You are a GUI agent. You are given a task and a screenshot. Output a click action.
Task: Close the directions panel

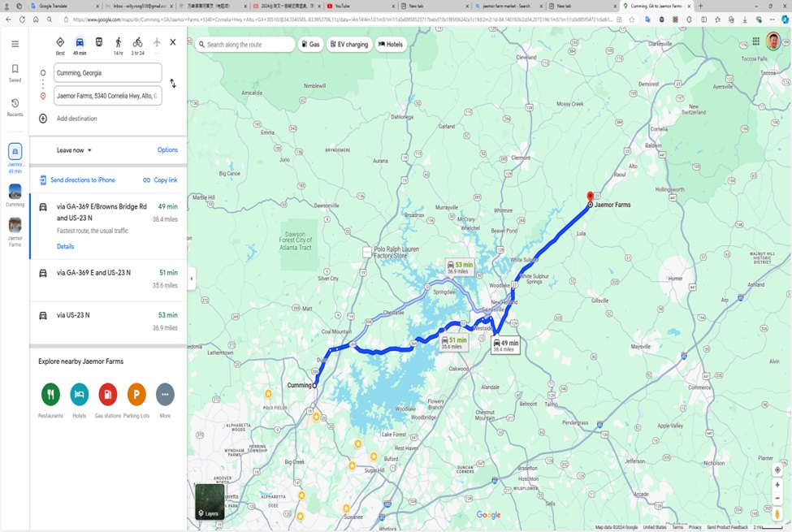coord(173,42)
